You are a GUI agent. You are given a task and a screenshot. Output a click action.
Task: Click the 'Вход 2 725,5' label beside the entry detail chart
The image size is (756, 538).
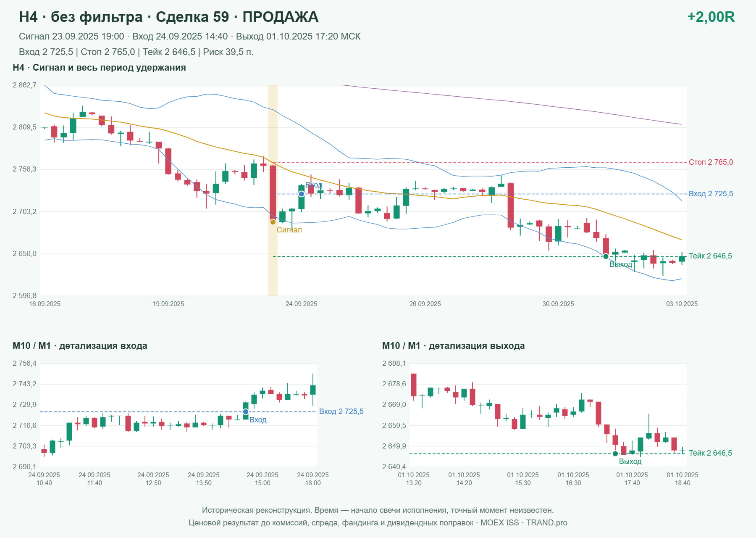[x=341, y=411]
